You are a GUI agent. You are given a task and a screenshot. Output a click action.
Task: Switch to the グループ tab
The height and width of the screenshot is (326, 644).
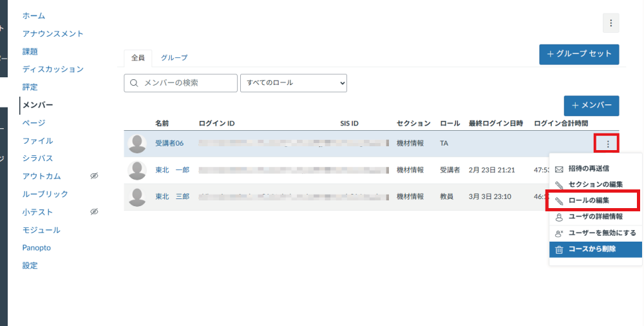click(x=174, y=58)
